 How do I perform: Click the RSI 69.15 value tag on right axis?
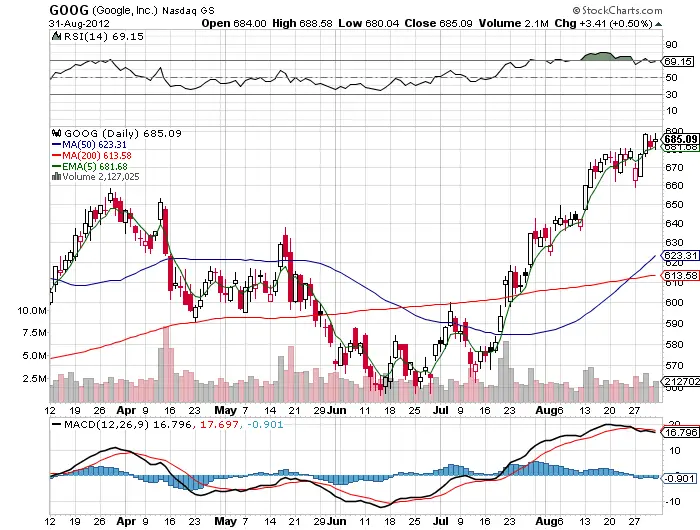point(678,62)
